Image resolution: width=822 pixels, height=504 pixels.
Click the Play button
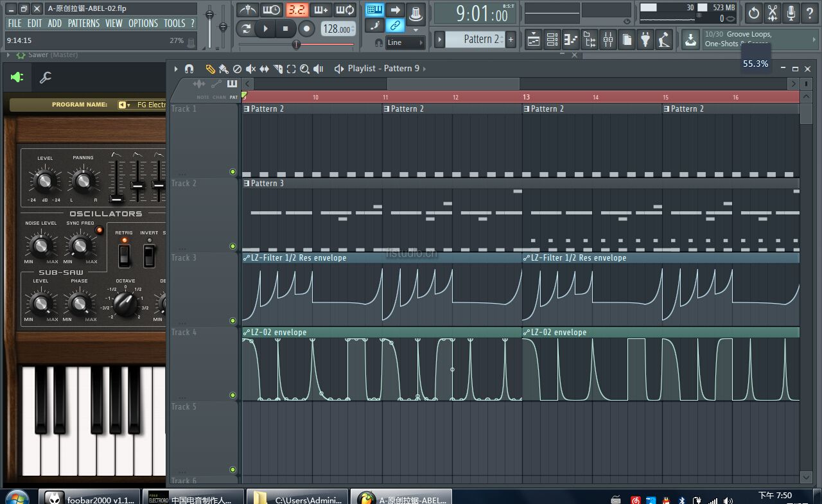pos(265,28)
